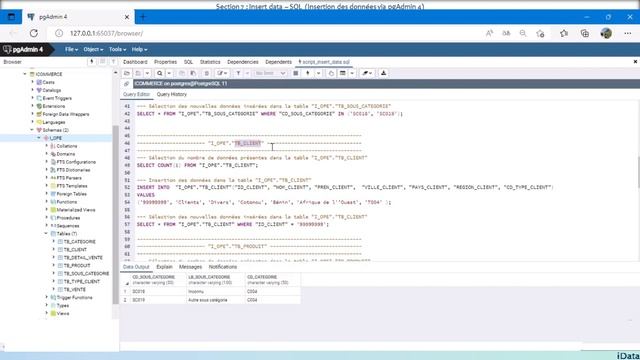
Task: Click the browser favorites star icon
Action: [x=564, y=33]
